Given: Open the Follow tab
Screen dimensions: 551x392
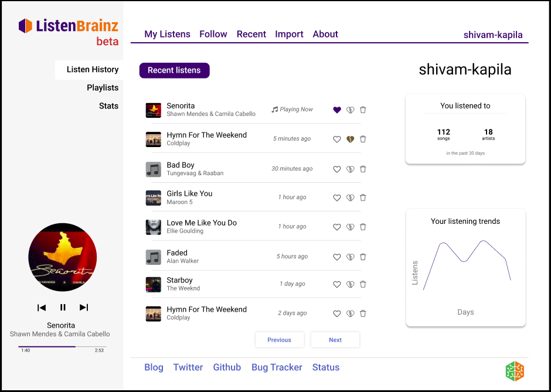Looking at the screenshot, I should coord(213,34).
